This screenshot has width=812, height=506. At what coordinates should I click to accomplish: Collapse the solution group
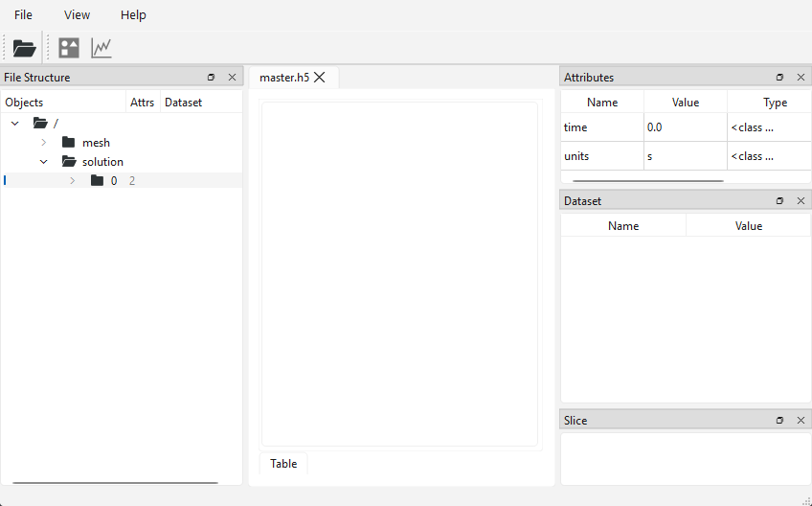pyautogui.click(x=44, y=162)
